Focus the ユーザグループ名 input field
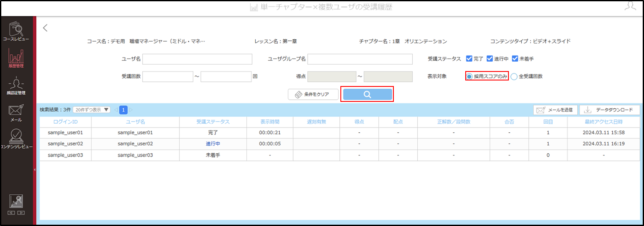The height and width of the screenshot is (226, 644). click(360, 59)
